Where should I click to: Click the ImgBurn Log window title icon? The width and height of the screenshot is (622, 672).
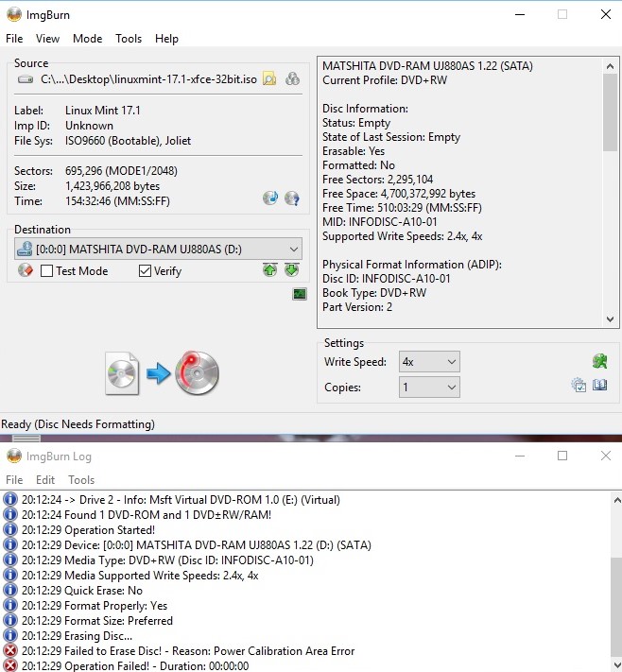[x=14, y=456]
